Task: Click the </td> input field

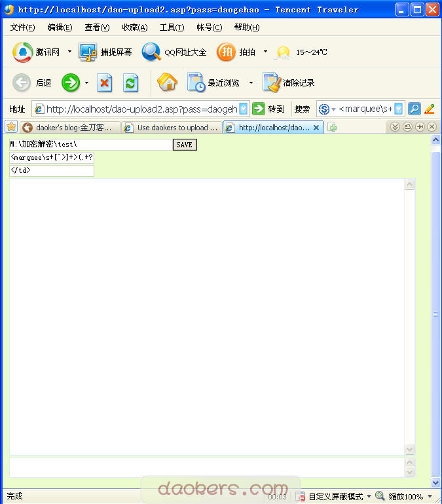Action: click(x=52, y=171)
